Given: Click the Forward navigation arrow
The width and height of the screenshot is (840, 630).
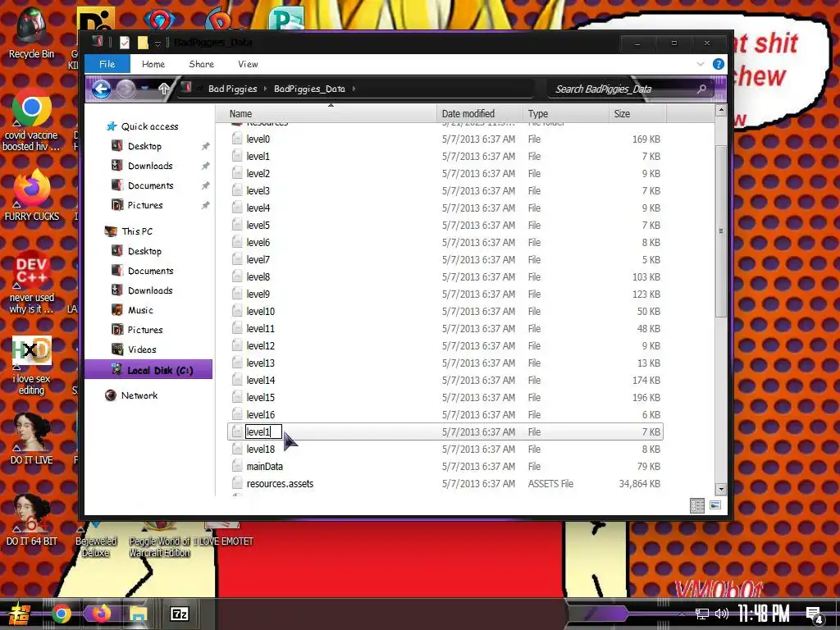Looking at the screenshot, I should [x=126, y=89].
